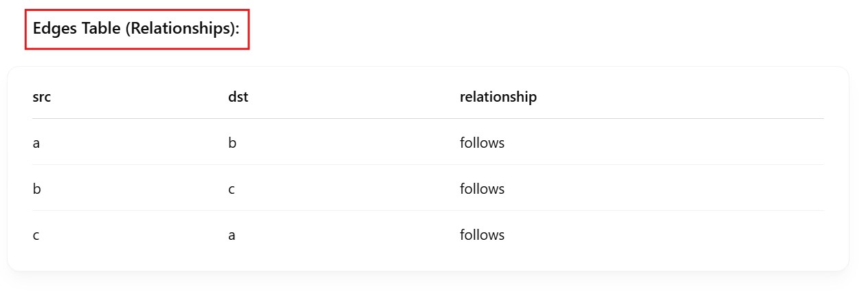Select dst cell "a" in third row
868x301 pixels.
pyautogui.click(x=232, y=235)
